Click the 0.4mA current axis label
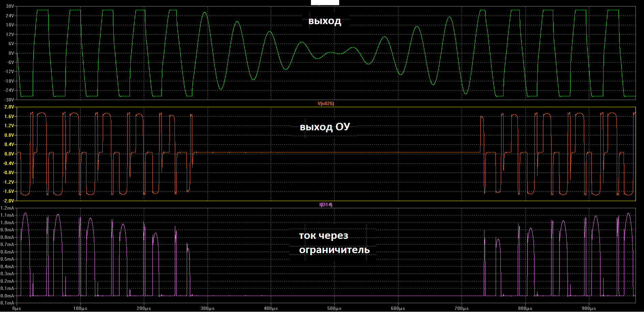This screenshot has height=312, width=644. [7, 266]
